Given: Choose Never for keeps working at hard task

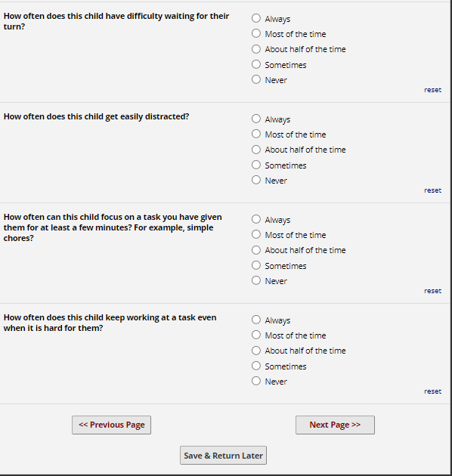Looking at the screenshot, I should coord(256,381).
